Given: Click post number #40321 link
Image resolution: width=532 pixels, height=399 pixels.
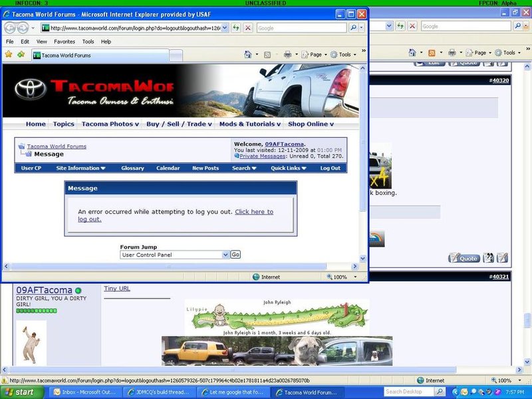Looking at the screenshot, I should pyautogui.click(x=499, y=277).
